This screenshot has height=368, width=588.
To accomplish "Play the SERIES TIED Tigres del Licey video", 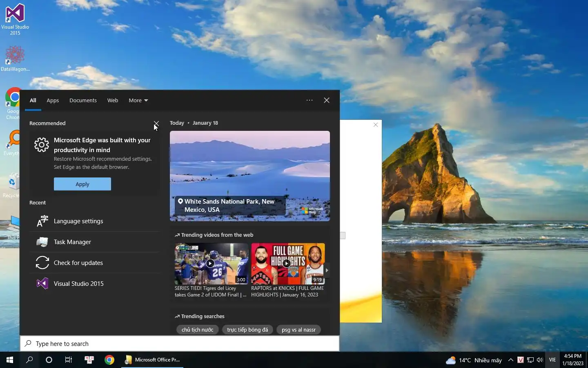I will (211, 264).
